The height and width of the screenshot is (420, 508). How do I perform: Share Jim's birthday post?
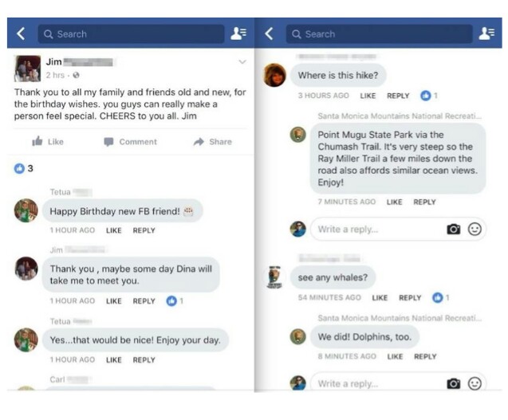[212, 142]
